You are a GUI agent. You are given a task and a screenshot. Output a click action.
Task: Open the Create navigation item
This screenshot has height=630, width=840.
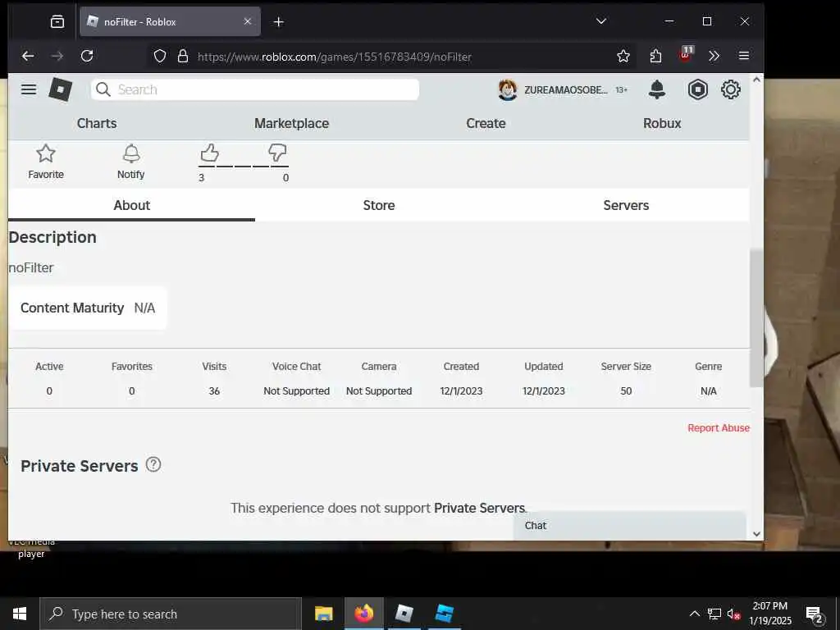[x=486, y=123]
